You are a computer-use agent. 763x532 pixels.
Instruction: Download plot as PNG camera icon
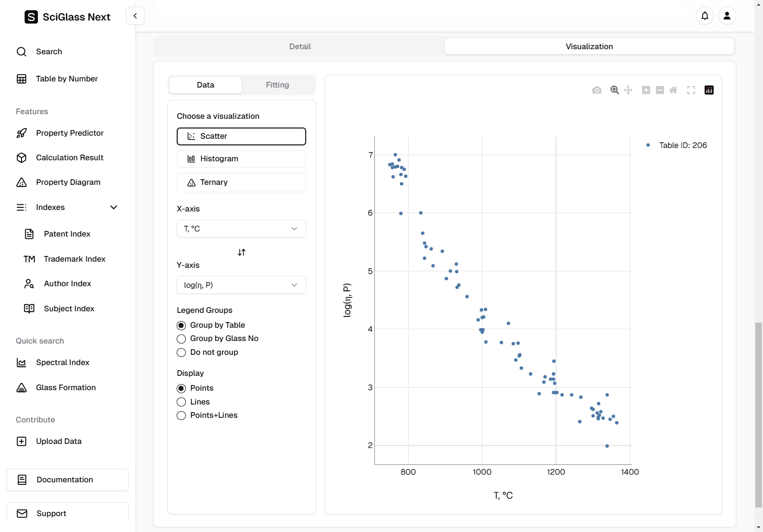[x=597, y=90]
